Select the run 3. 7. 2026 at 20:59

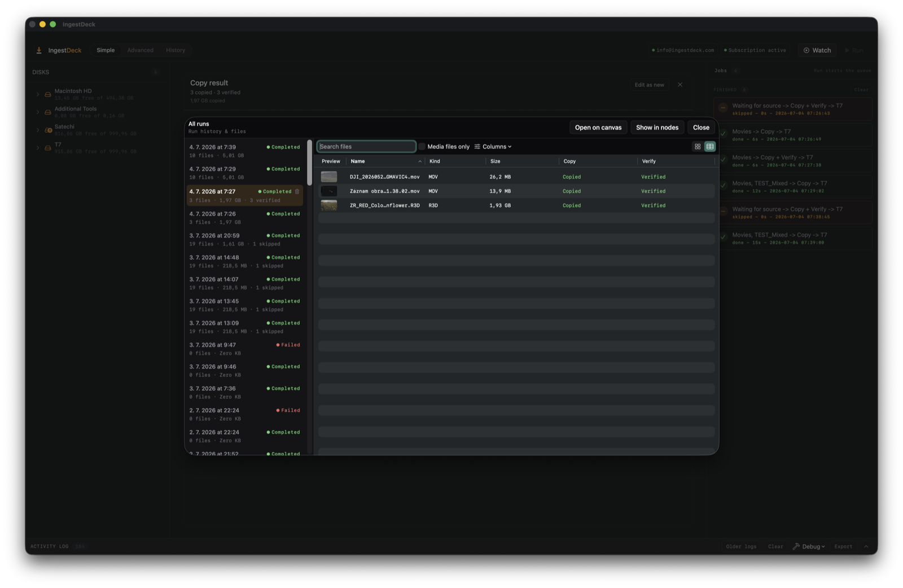[245, 240]
